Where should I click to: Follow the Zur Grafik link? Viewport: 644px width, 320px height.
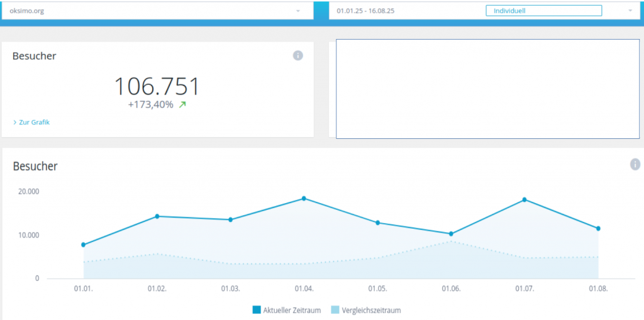[x=34, y=123]
